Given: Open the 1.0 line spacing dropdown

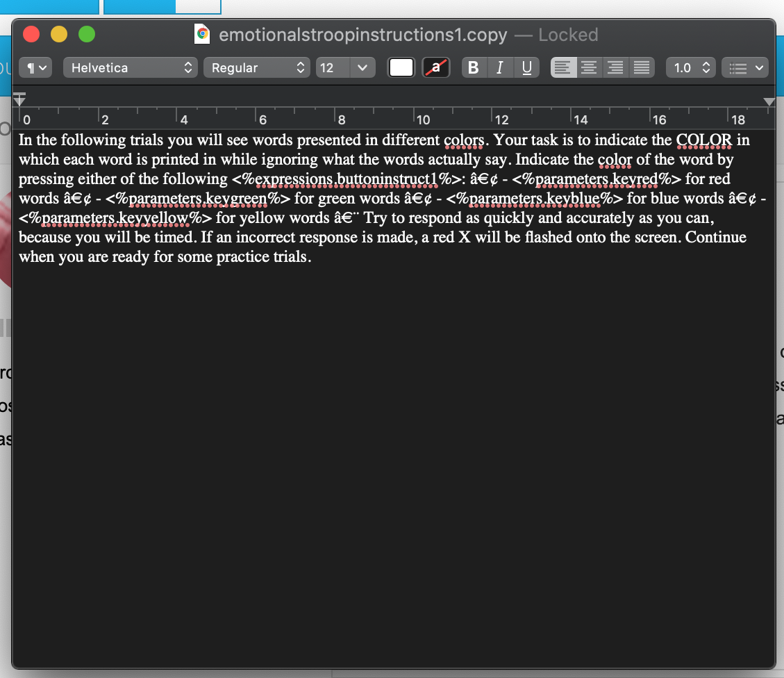Looking at the screenshot, I should [x=690, y=67].
